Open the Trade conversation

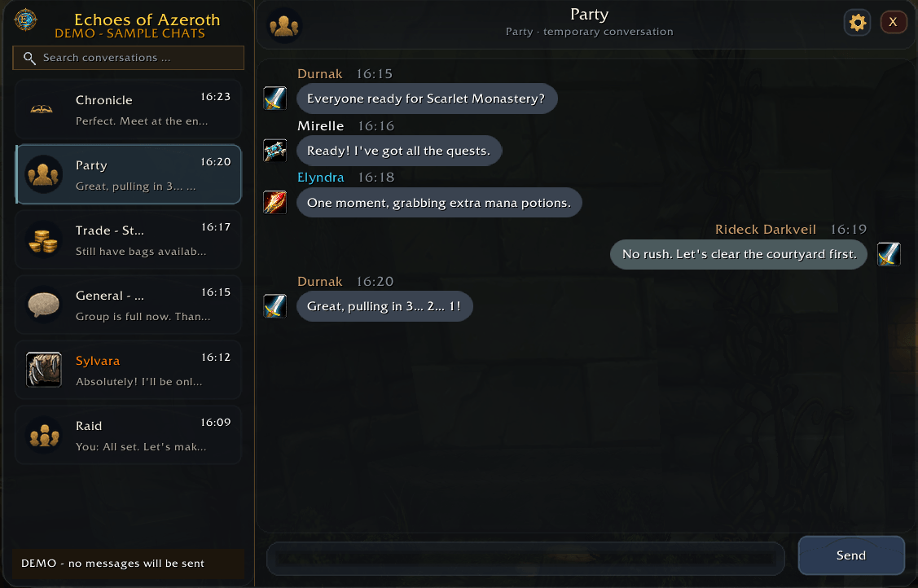(128, 240)
